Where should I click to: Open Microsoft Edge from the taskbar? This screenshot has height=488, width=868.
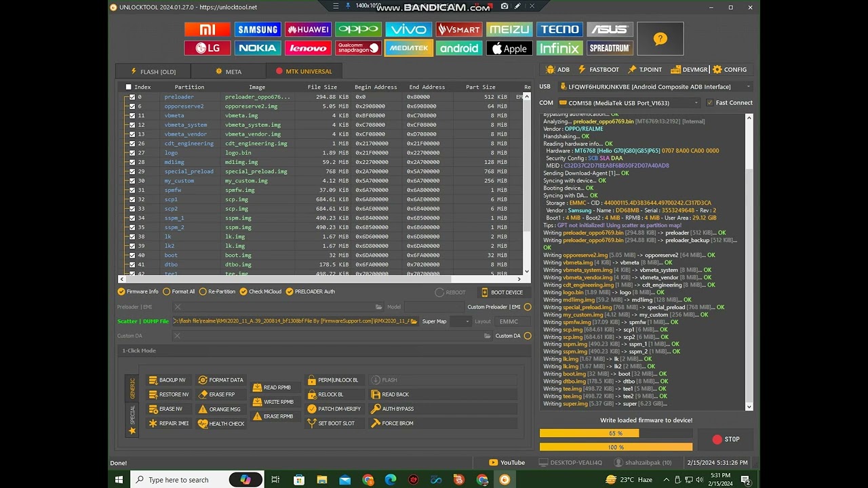[x=391, y=480]
